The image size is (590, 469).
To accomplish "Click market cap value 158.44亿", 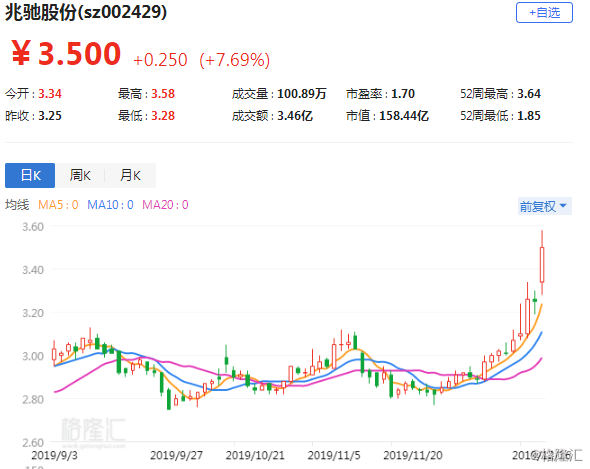I will pyautogui.click(x=404, y=116).
